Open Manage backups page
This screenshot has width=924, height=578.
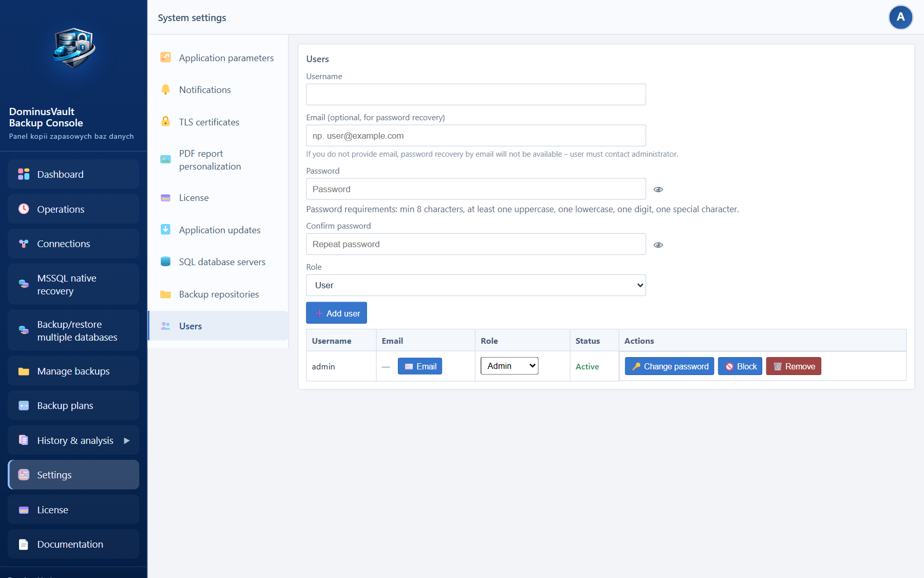tap(73, 371)
